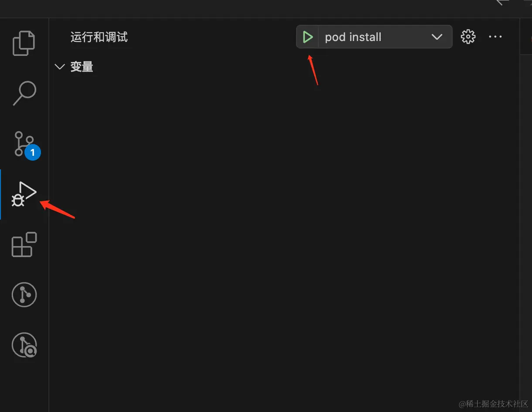The width and height of the screenshot is (532, 412).
Task: Click the empty variables list area
Action: 284,240
